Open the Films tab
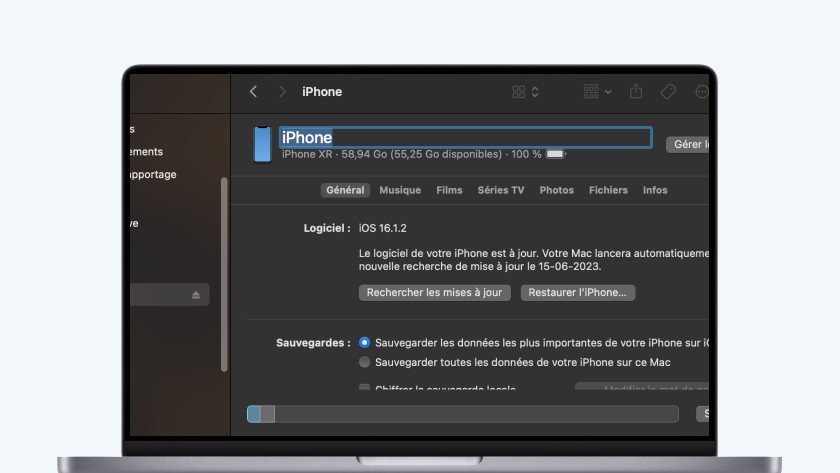 (x=449, y=190)
